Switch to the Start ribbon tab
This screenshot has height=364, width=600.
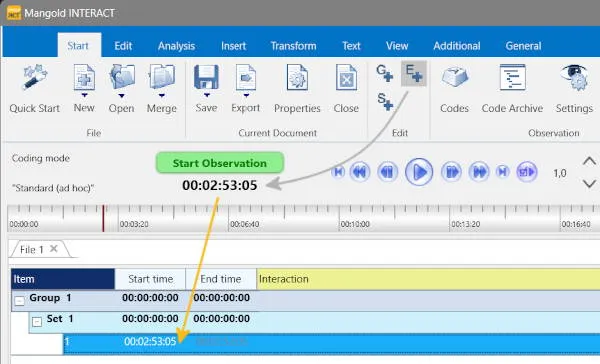(78, 46)
